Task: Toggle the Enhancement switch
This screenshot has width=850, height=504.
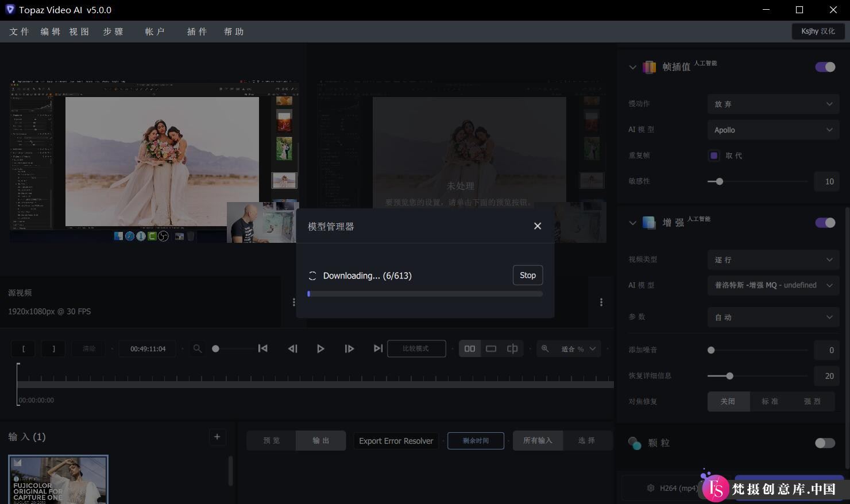Action: pyautogui.click(x=825, y=223)
